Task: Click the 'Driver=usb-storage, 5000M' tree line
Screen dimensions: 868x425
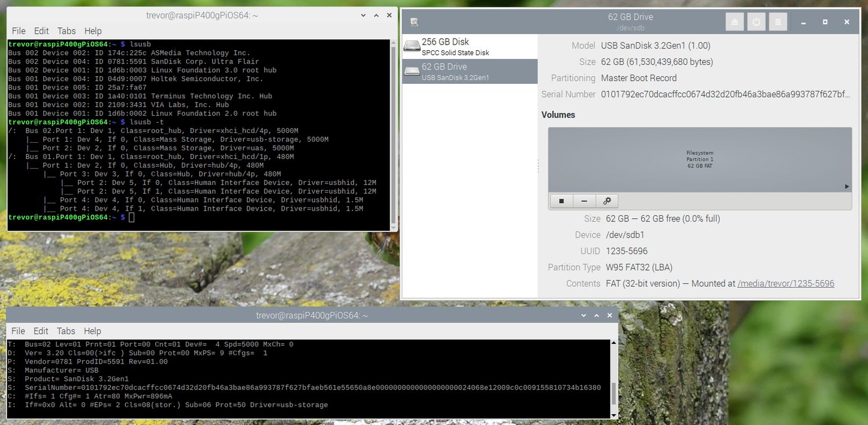Action: (x=177, y=139)
